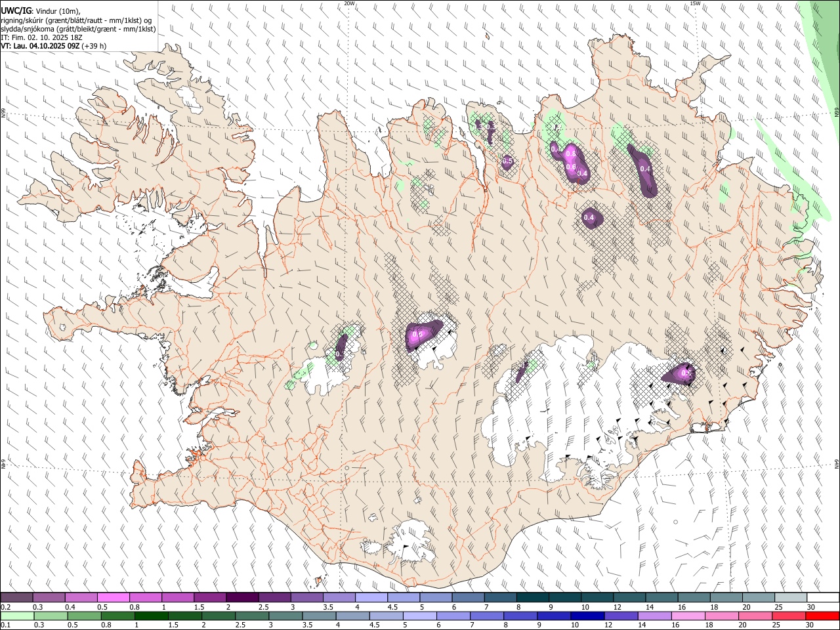Select the light pink 16–18 rain legend swatch

tap(687, 616)
